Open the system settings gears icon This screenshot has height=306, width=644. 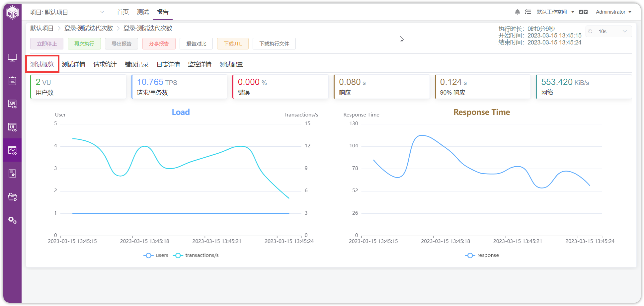12,220
